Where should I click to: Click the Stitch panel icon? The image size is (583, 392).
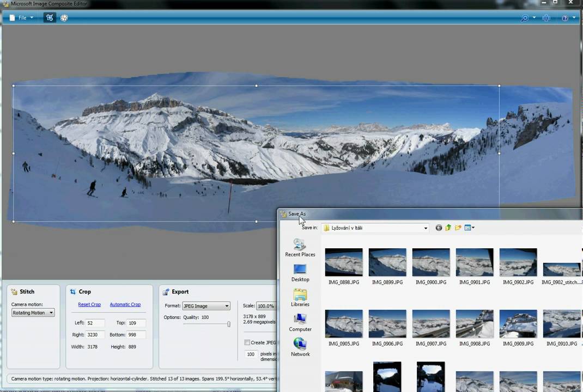pyautogui.click(x=14, y=292)
